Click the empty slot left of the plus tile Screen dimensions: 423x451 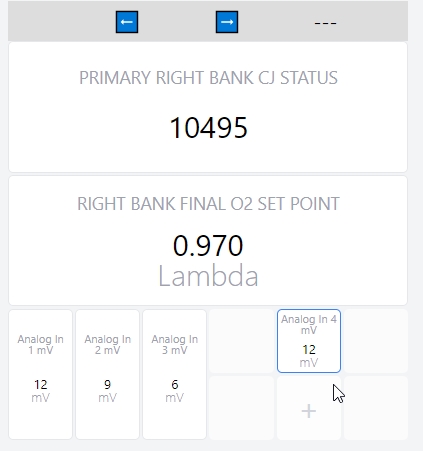coord(242,408)
